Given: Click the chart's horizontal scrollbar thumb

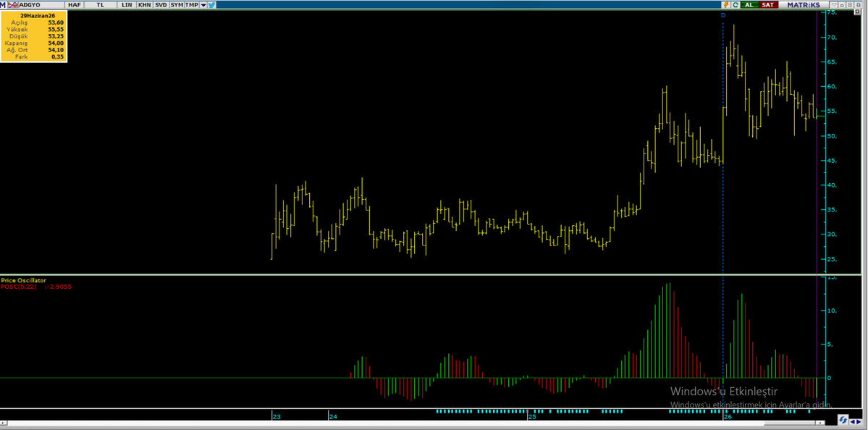Looking at the screenshot, I should 789,423.
